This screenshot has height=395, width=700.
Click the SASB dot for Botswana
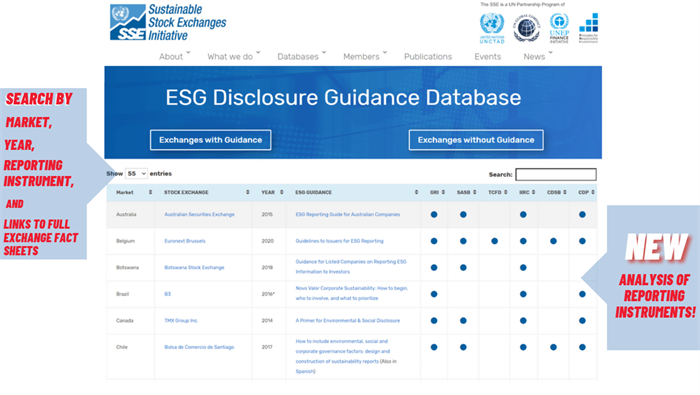coord(463,268)
